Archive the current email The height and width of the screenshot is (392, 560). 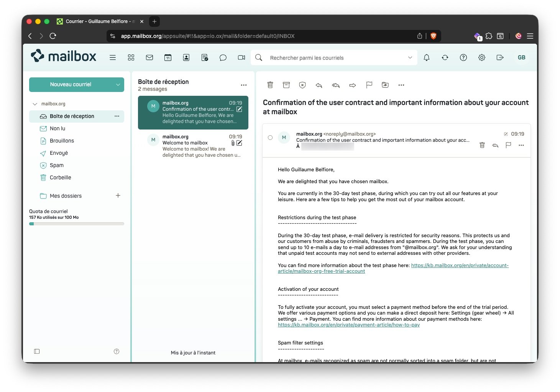click(286, 85)
